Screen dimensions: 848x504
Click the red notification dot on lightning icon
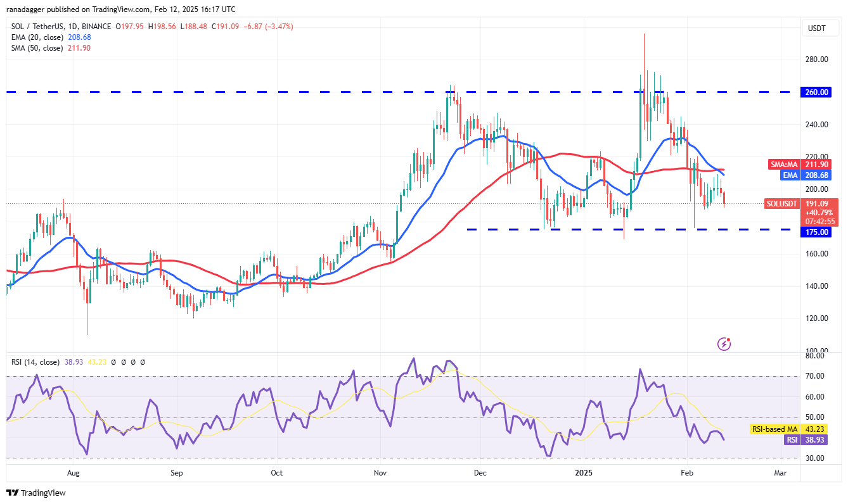729,339
